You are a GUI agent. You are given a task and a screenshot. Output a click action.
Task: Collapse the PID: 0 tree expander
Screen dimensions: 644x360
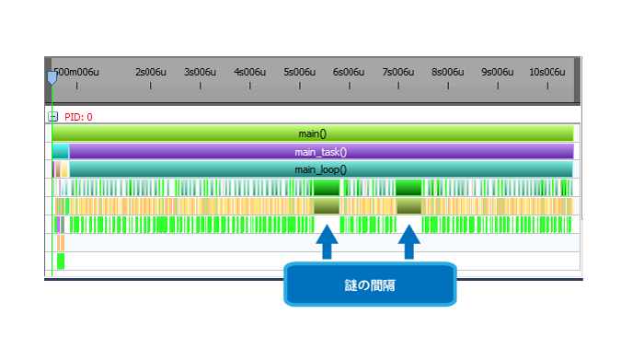(52, 117)
